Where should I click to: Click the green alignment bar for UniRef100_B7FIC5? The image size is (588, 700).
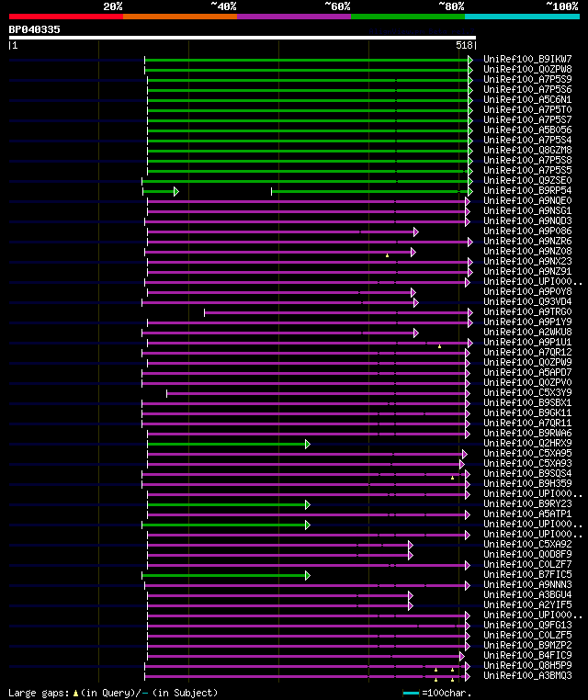point(226,575)
